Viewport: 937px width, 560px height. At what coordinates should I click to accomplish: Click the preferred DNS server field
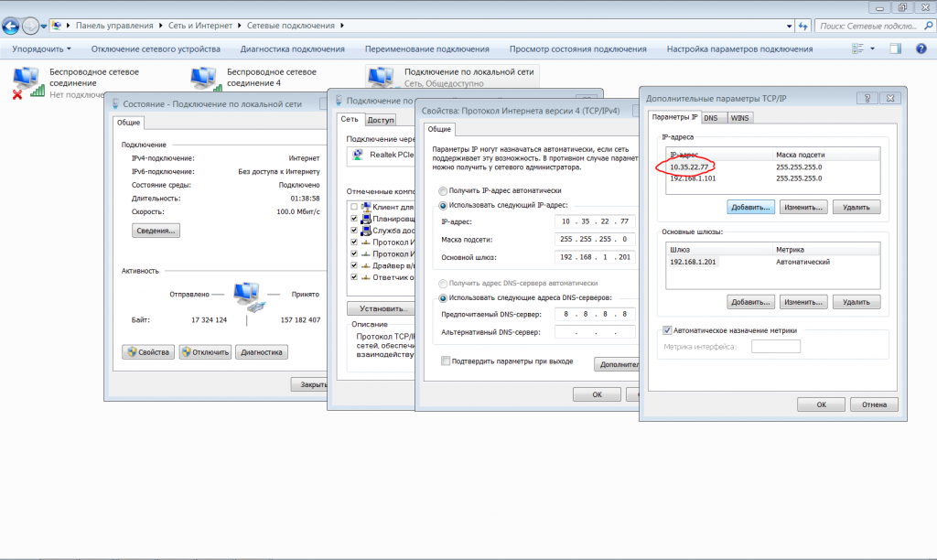point(594,314)
